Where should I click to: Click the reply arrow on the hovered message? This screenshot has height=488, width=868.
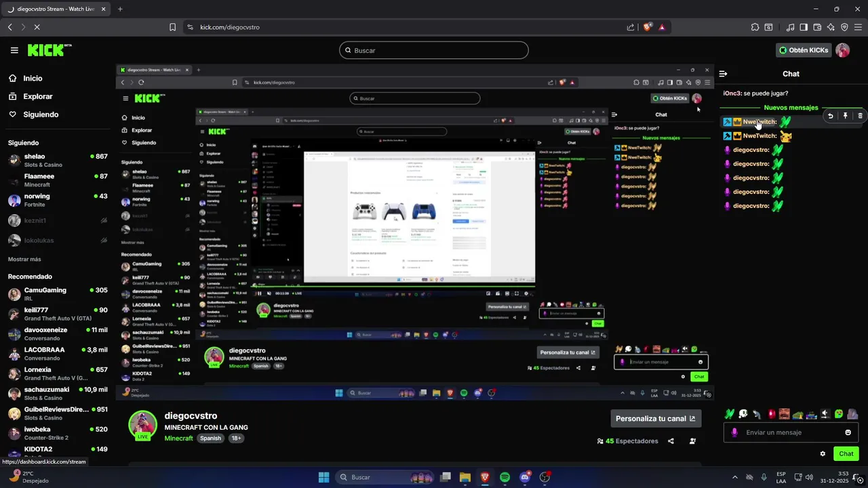click(x=830, y=116)
